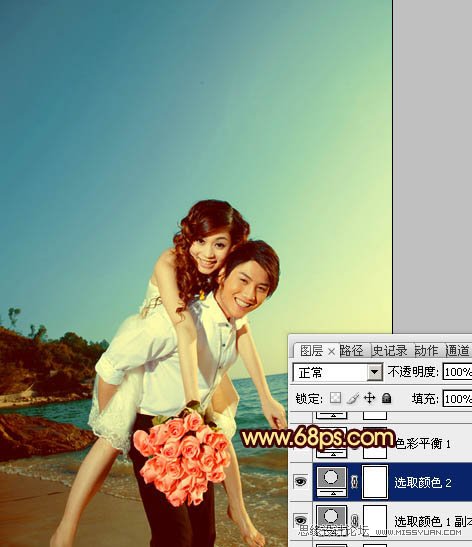
Task: Click the 填充 fill value field
Action: tap(457, 398)
